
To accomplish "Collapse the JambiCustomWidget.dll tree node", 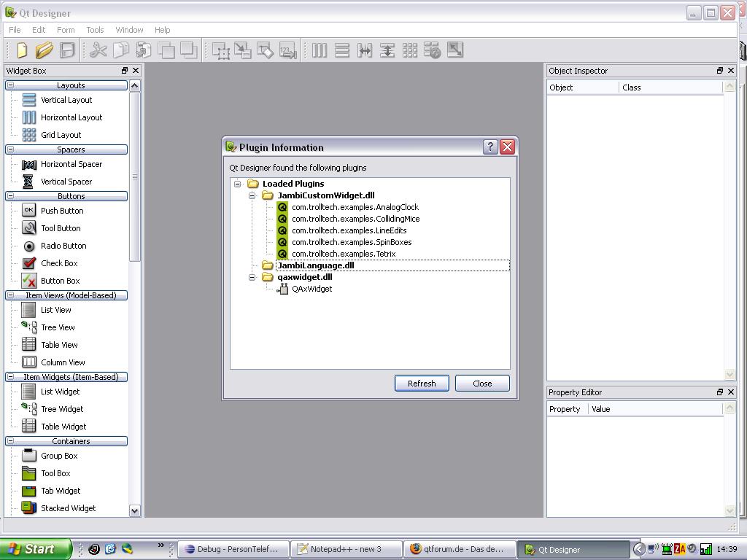I will pyautogui.click(x=252, y=195).
